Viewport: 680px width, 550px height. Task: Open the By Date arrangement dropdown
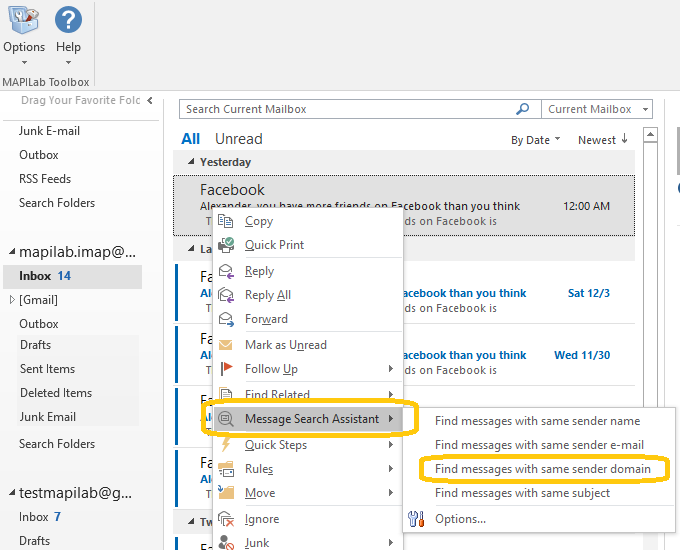point(536,140)
